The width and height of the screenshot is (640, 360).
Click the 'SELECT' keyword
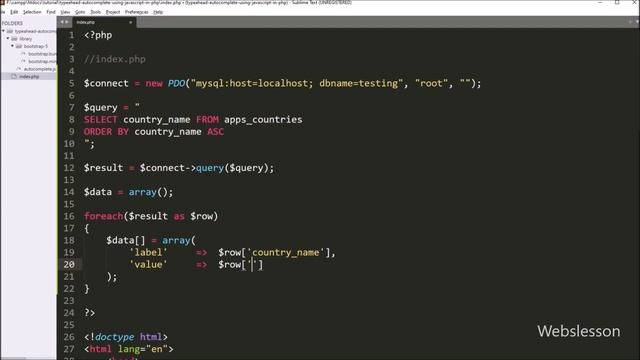(100, 120)
